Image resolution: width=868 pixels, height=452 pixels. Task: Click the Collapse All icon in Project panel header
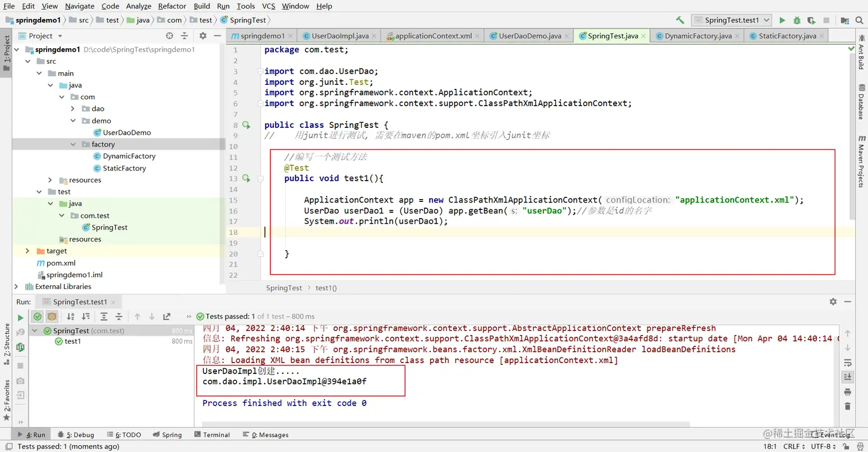pyautogui.click(x=184, y=36)
